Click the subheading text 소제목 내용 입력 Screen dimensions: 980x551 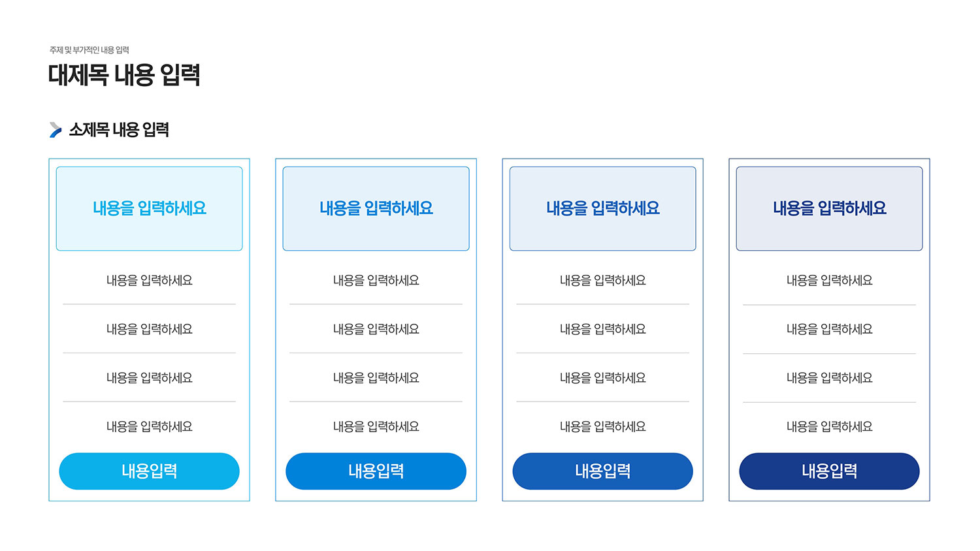119,130
